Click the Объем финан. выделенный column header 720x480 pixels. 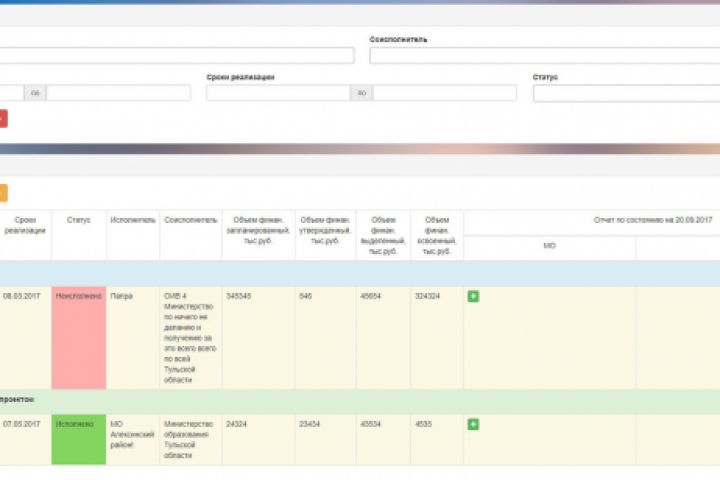click(383, 235)
